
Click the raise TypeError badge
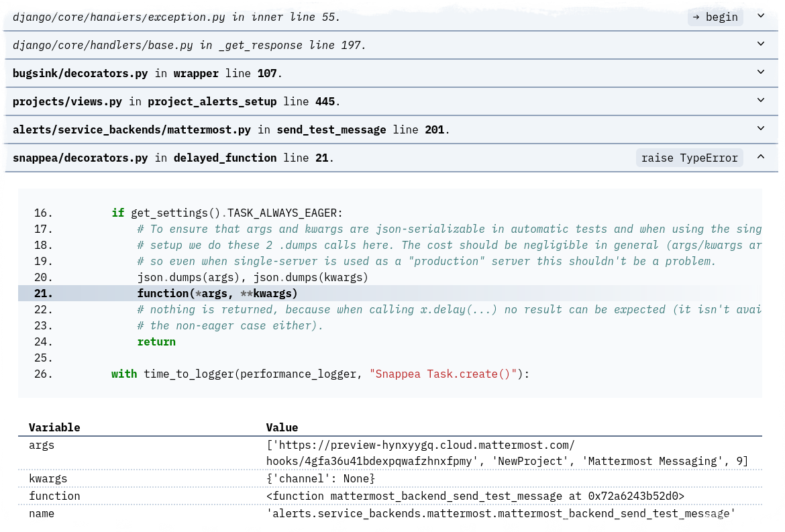pos(689,157)
